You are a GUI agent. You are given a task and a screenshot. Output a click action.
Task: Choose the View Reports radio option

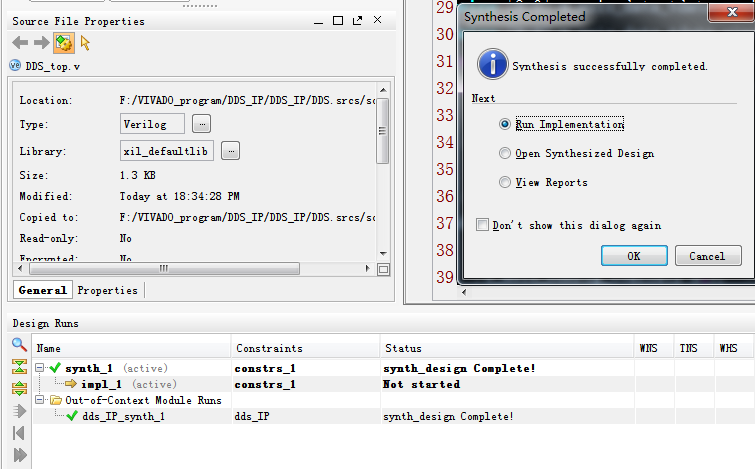point(505,183)
